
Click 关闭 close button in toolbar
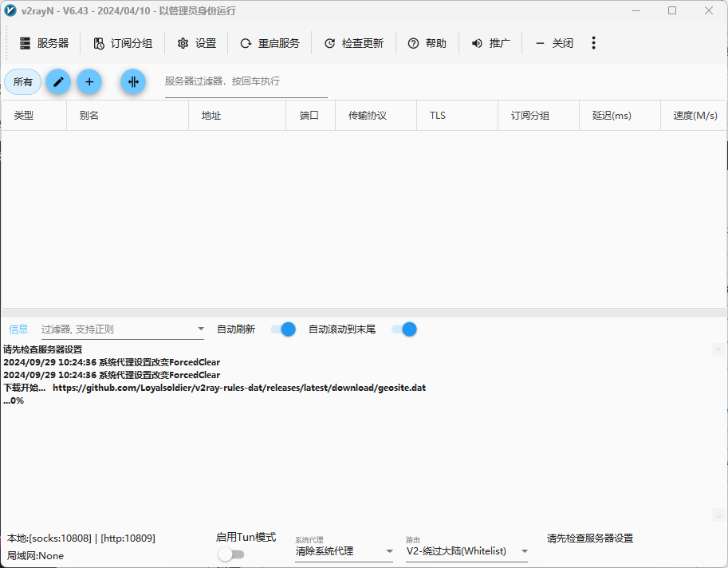tap(554, 43)
